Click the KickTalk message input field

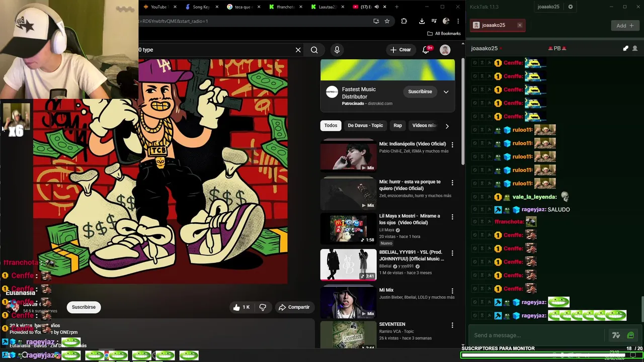coord(538,335)
